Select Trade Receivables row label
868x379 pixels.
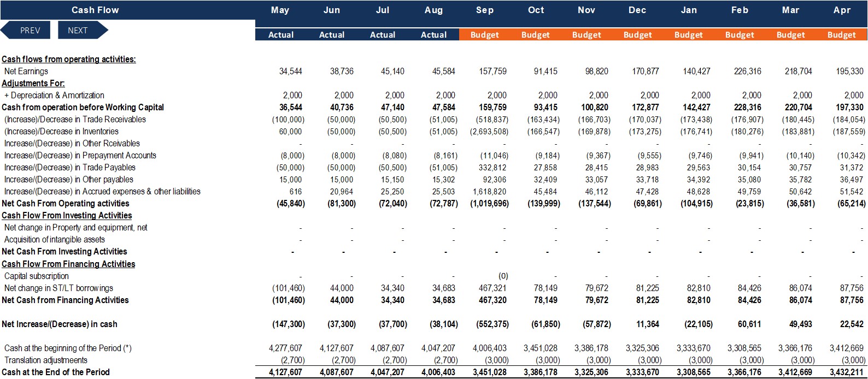click(x=75, y=119)
